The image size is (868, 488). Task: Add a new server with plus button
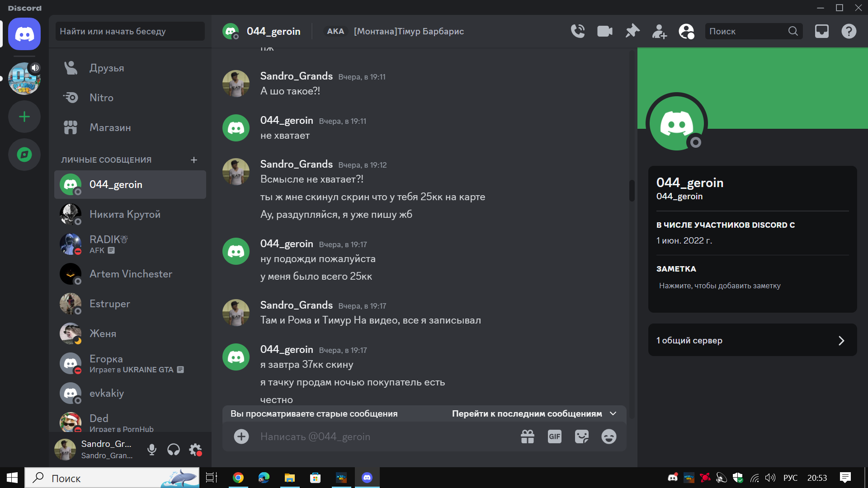(24, 117)
